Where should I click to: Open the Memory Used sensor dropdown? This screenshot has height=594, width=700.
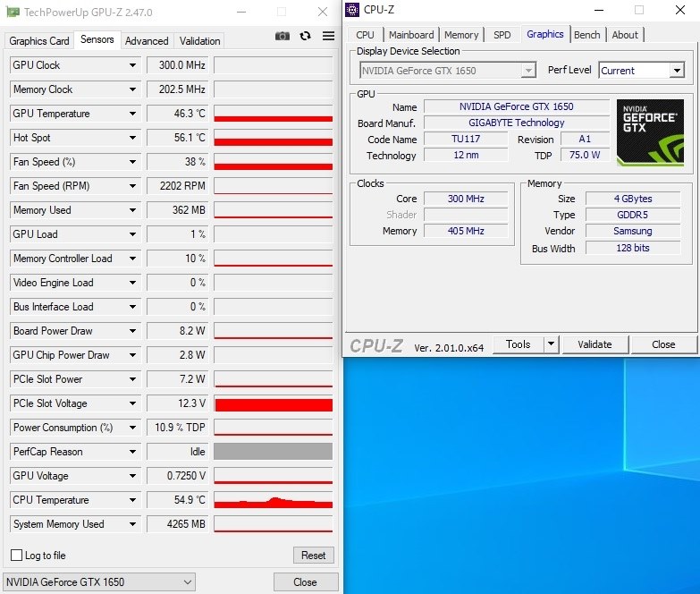click(132, 210)
